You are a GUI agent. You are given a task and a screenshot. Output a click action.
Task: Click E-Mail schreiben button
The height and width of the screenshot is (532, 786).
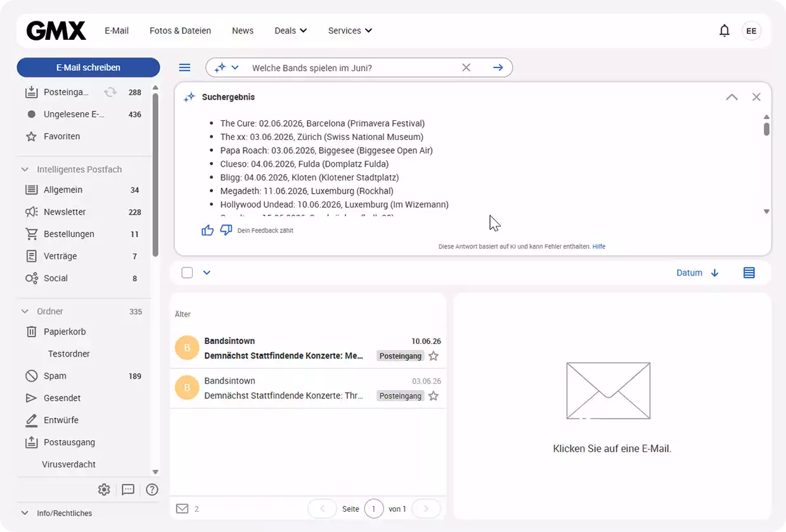click(x=88, y=68)
